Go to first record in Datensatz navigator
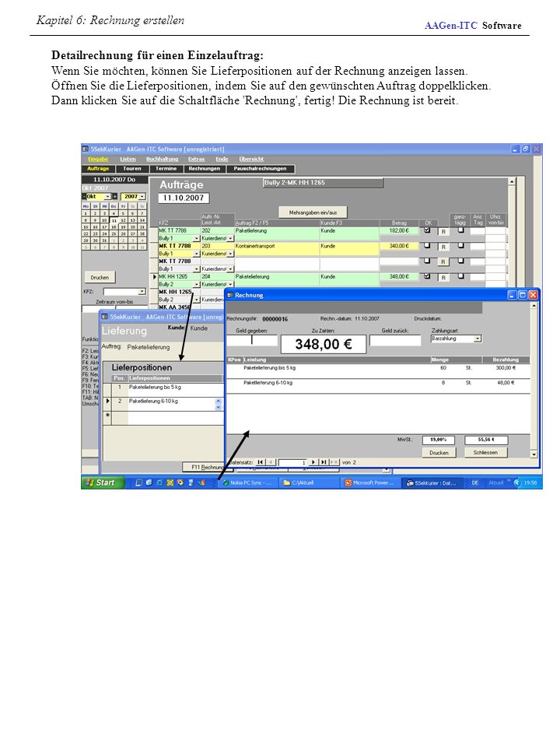This screenshot has width=560, height=747. (x=260, y=462)
